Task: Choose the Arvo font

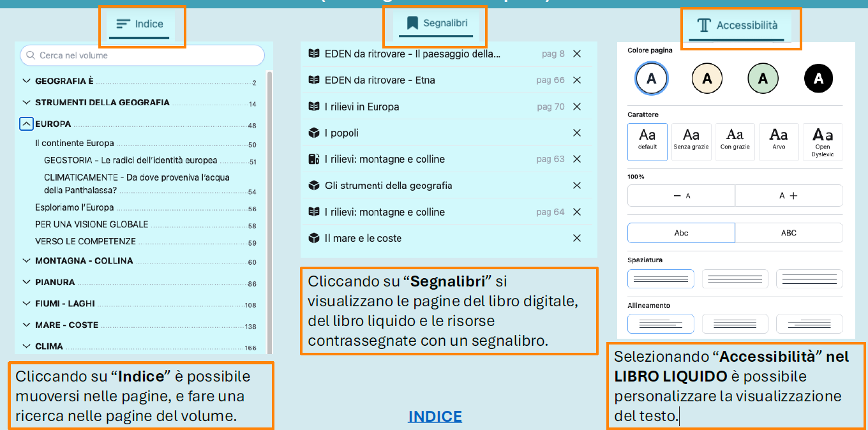Action: coord(779,142)
